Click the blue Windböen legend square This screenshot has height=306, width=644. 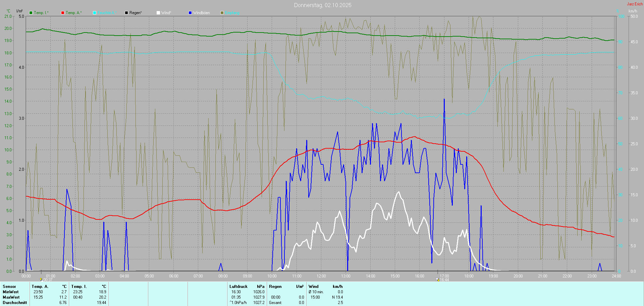(x=190, y=13)
